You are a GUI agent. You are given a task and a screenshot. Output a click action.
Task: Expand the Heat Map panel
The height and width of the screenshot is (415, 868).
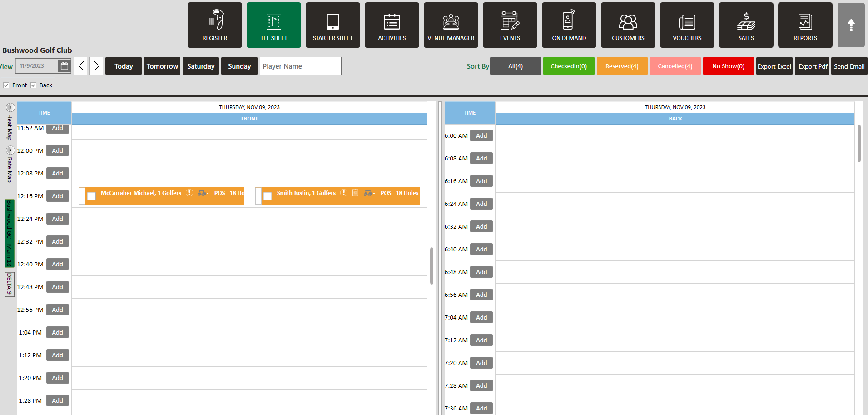point(10,108)
